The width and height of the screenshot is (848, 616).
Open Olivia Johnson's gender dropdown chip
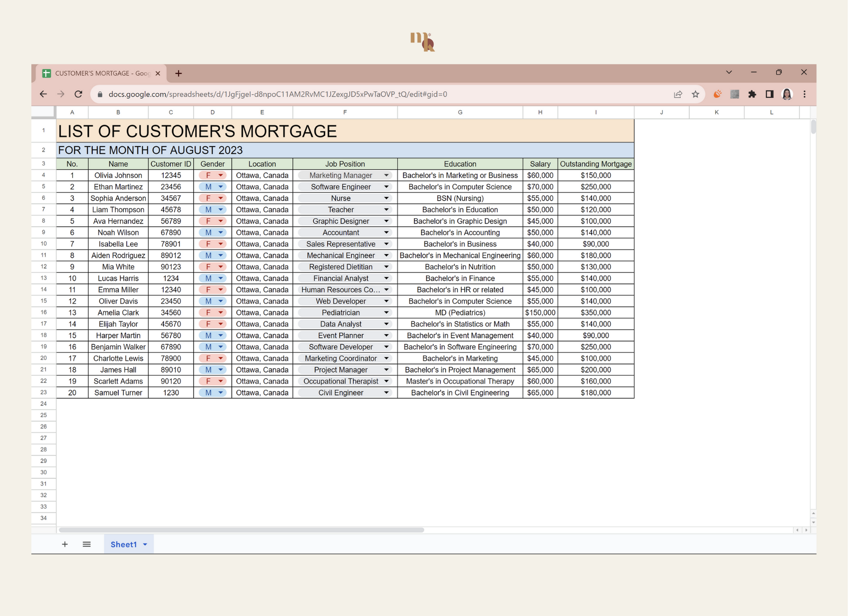tap(213, 175)
